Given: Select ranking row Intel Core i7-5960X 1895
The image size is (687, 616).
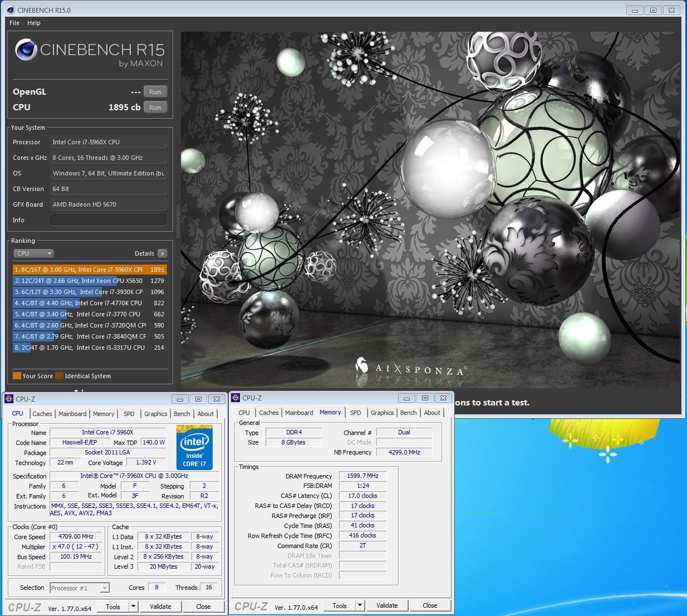Looking at the screenshot, I should [90, 270].
